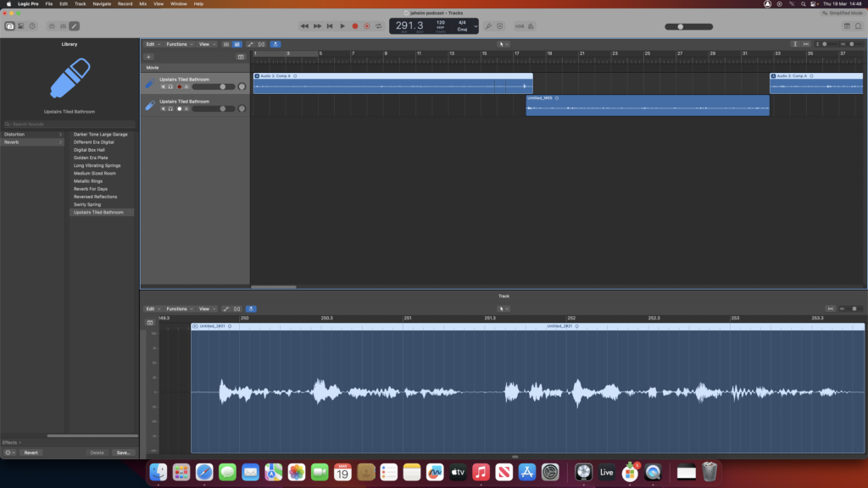Click the Go to Beginning transport button
Viewport: 868px width, 488px height.
[x=330, y=26]
